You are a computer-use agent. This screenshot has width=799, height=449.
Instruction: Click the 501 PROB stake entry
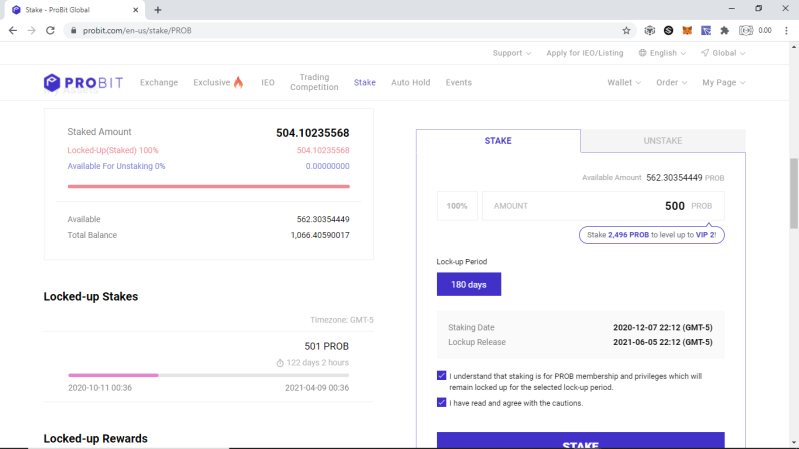pyautogui.click(x=327, y=347)
